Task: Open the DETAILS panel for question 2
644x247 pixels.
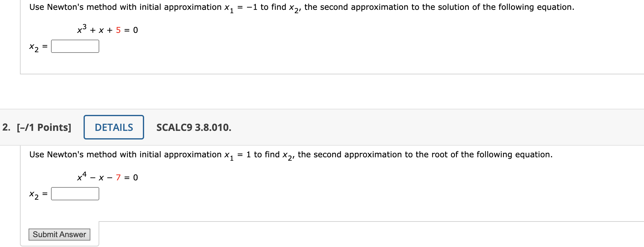Action: 113,127
